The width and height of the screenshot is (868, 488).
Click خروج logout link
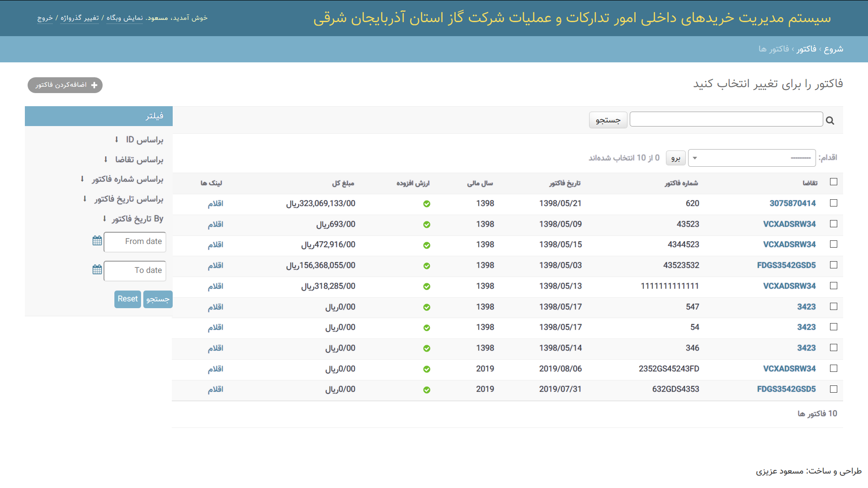point(45,18)
